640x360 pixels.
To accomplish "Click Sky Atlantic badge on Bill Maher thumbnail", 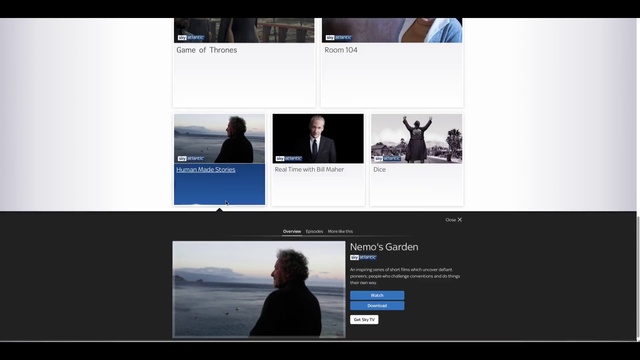I will click(x=289, y=158).
